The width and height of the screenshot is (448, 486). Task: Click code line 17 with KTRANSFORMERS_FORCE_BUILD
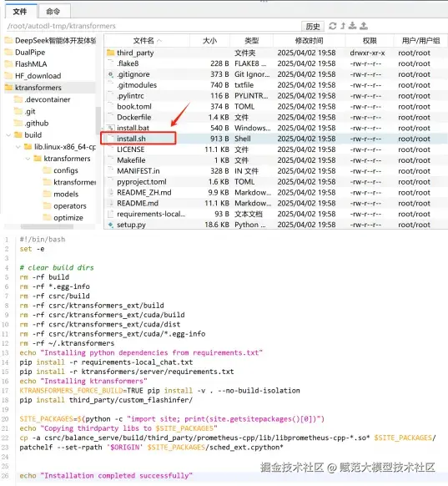coord(159,391)
